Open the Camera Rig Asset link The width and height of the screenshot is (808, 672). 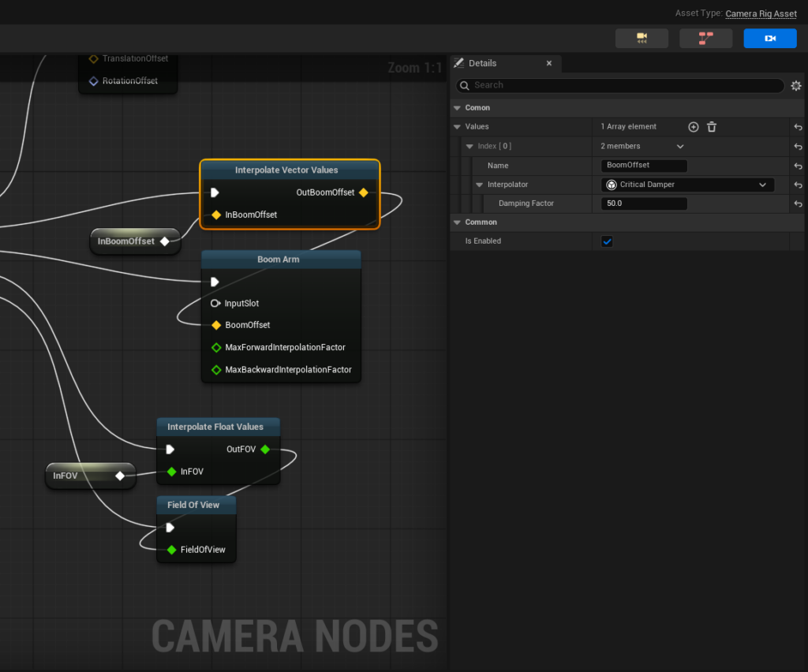tap(761, 14)
